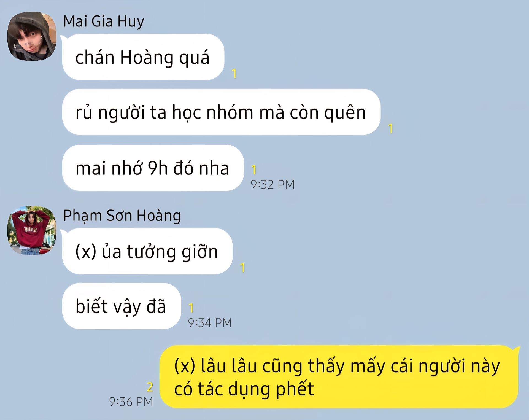
Task: Tap the unread count 2 beside yellow message
Action: click(150, 387)
